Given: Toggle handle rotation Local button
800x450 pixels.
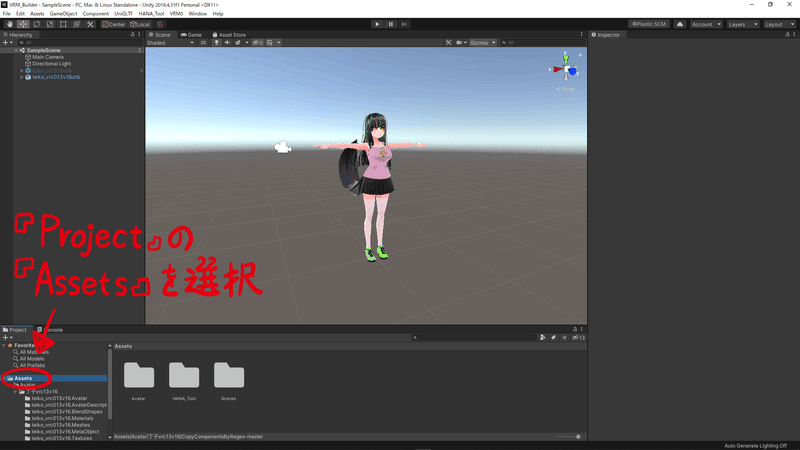Looking at the screenshot, I should [x=140, y=24].
